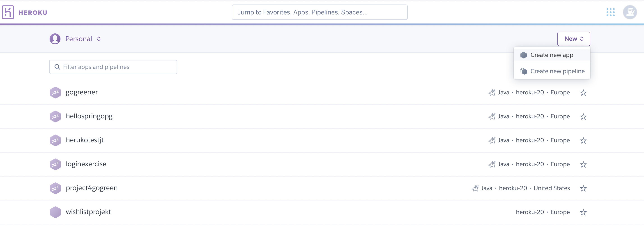Image resolution: width=644 pixels, height=247 pixels.
Task: Select Create new app menu item
Action: (x=552, y=55)
